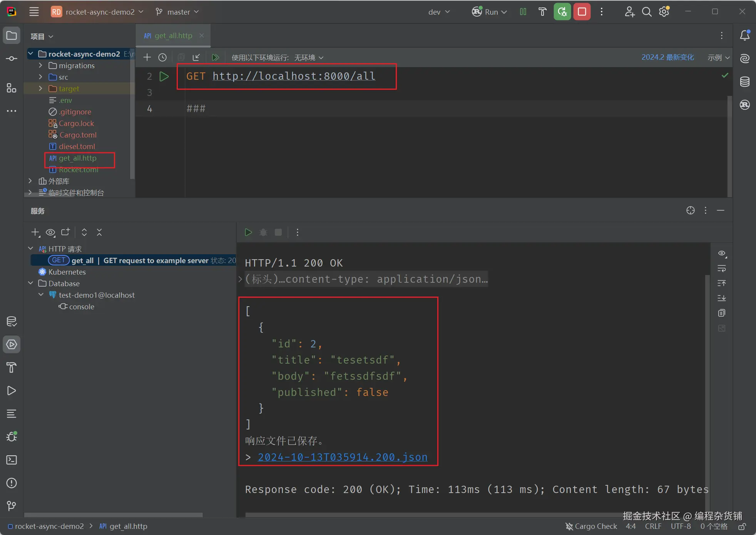Click the 2024.2 最新变化 link
The height and width of the screenshot is (535, 756).
668,57
